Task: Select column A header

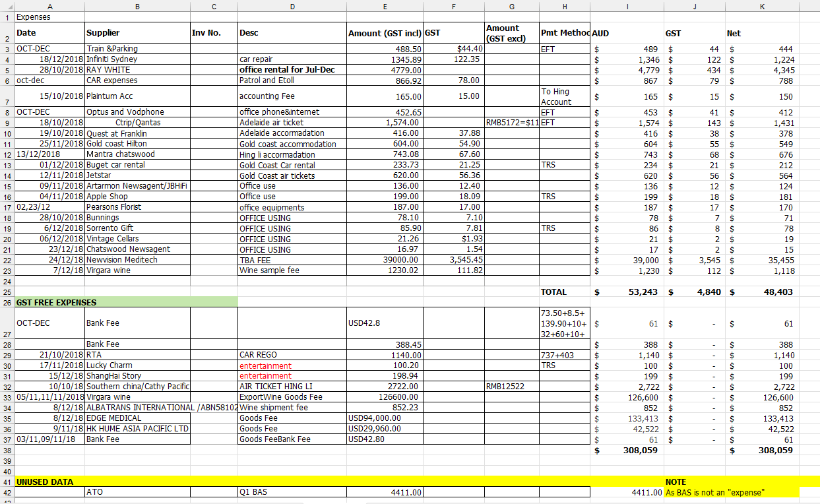Action: click(49, 6)
